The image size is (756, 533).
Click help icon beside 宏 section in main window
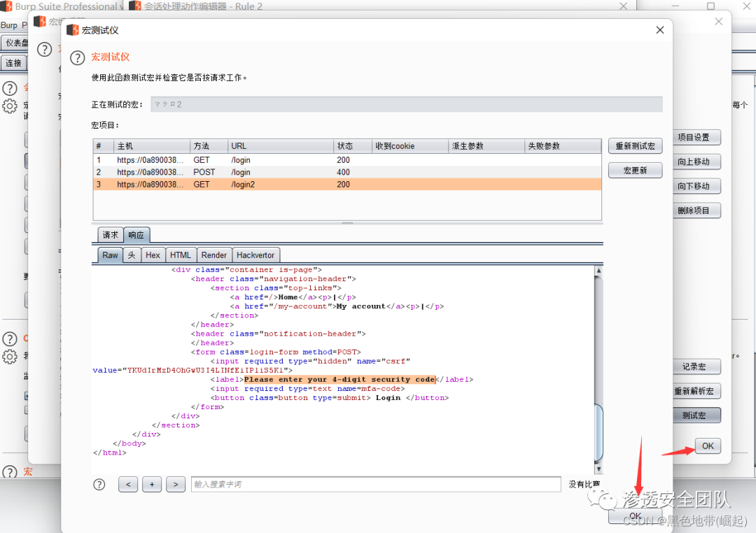click(x=10, y=471)
